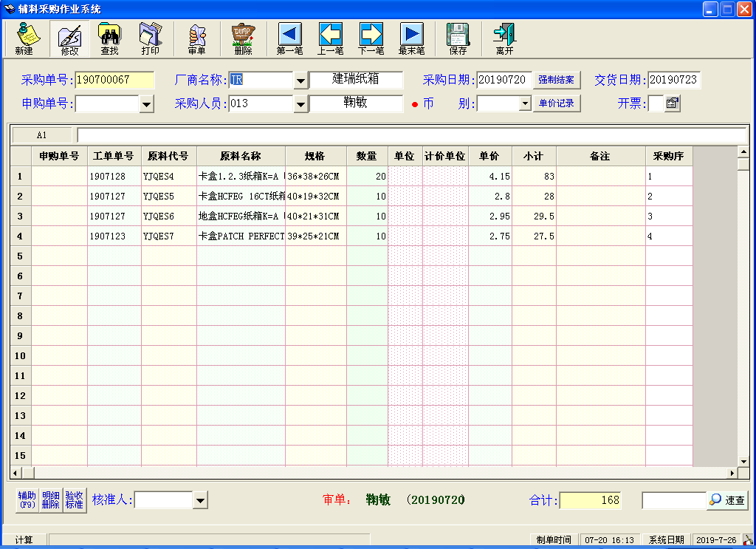Screen dimensions: 756x549
Task: Click the 工单单号 column header
Action: (x=114, y=157)
